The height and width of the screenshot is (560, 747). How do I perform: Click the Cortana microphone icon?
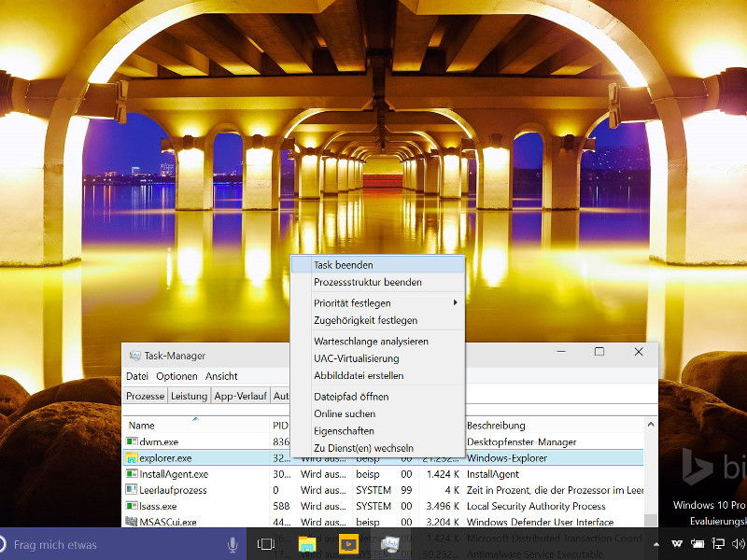[233, 544]
